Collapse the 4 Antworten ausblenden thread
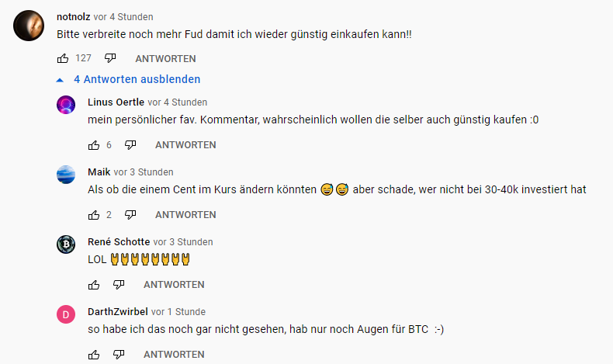The height and width of the screenshot is (364, 613). pos(128,79)
